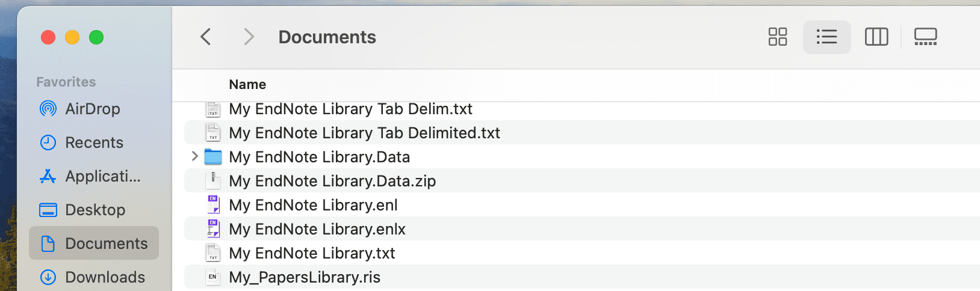Open Recents in the sidebar
This screenshot has width=980, height=291.
(93, 142)
